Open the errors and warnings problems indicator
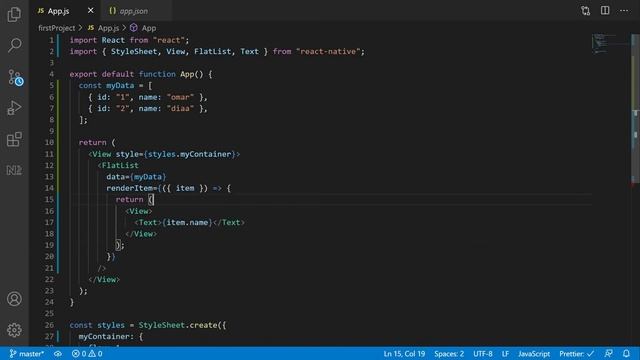The width and height of the screenshot is (640, 360). click(x=87, y=353)
